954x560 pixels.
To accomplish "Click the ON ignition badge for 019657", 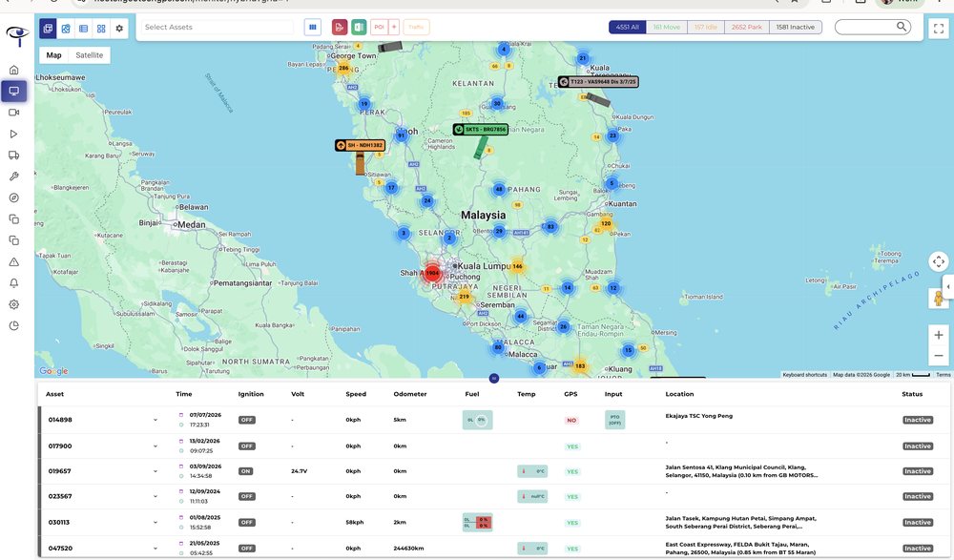I will pos(245,471).
